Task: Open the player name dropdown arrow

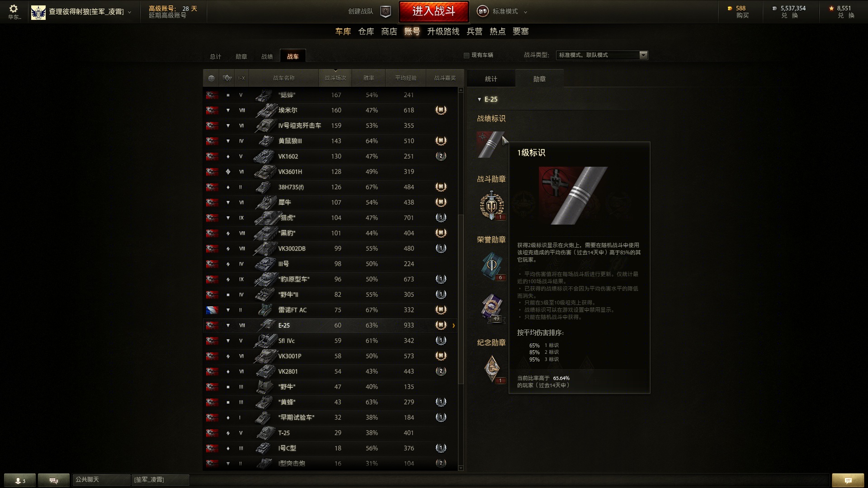Action: click(x=129, y=12)
